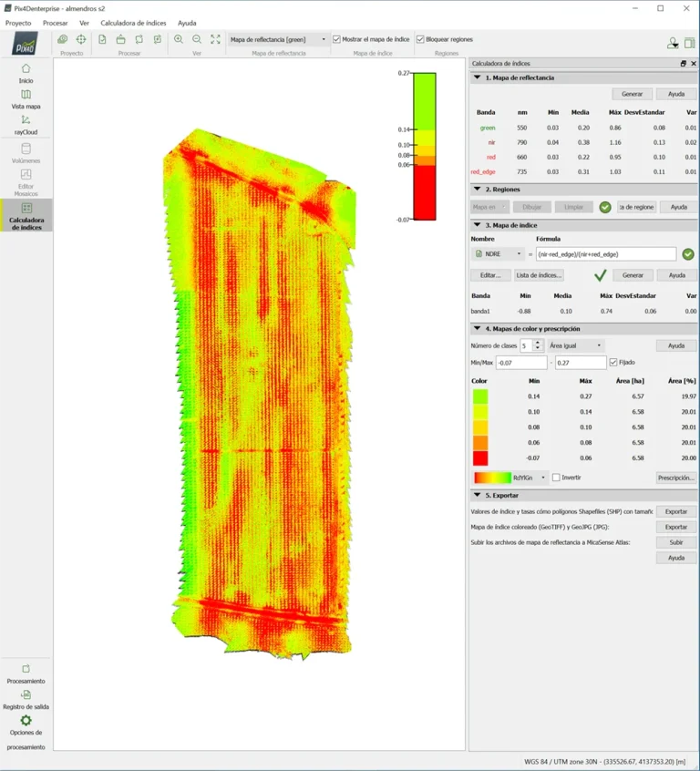The width and height of the screenshot is (700, 771).
Task: Zoom out with the magnifier minus icon
Action: tap(197, 39)
